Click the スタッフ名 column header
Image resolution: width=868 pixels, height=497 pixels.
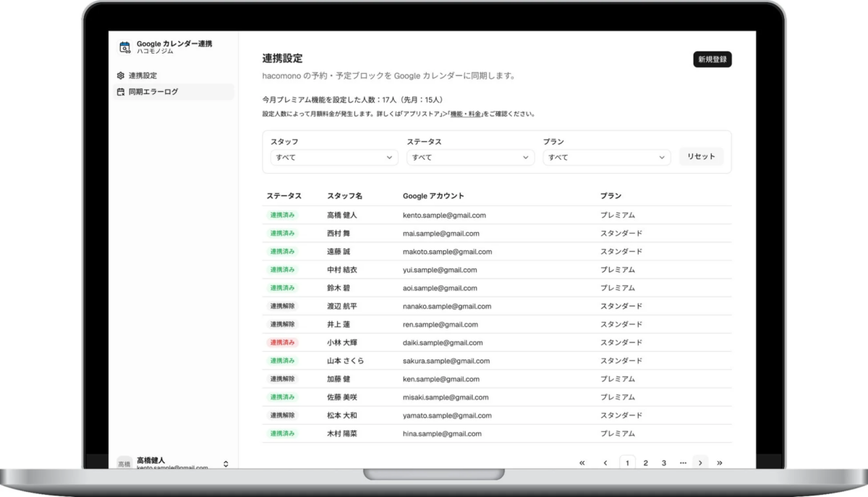tap(344, 196)
